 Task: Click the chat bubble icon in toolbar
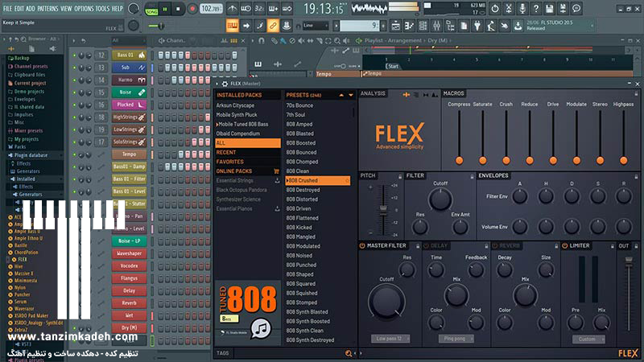tap(576, 8)
